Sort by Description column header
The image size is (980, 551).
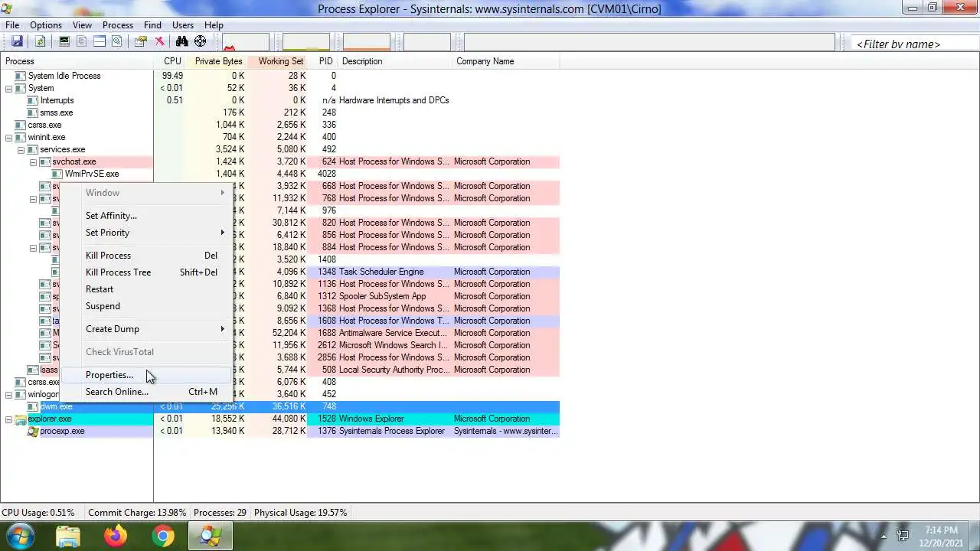(396, 61)
